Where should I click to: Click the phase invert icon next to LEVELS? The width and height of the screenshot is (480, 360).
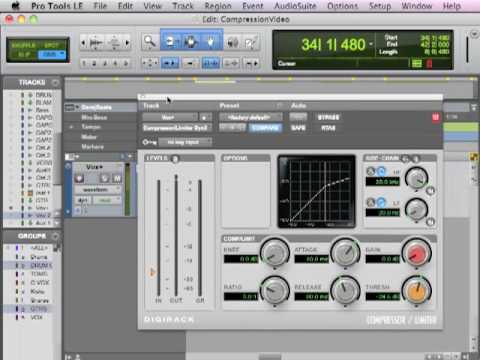click(175, 159)
